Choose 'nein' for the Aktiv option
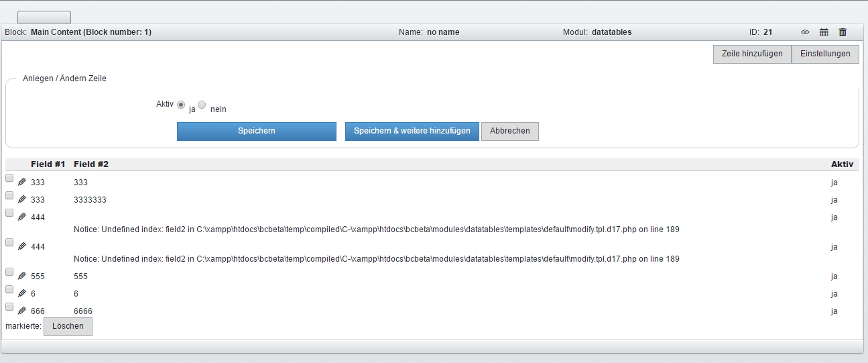The width and height of the screenshot is (868, 363). [x=202, y=105]
